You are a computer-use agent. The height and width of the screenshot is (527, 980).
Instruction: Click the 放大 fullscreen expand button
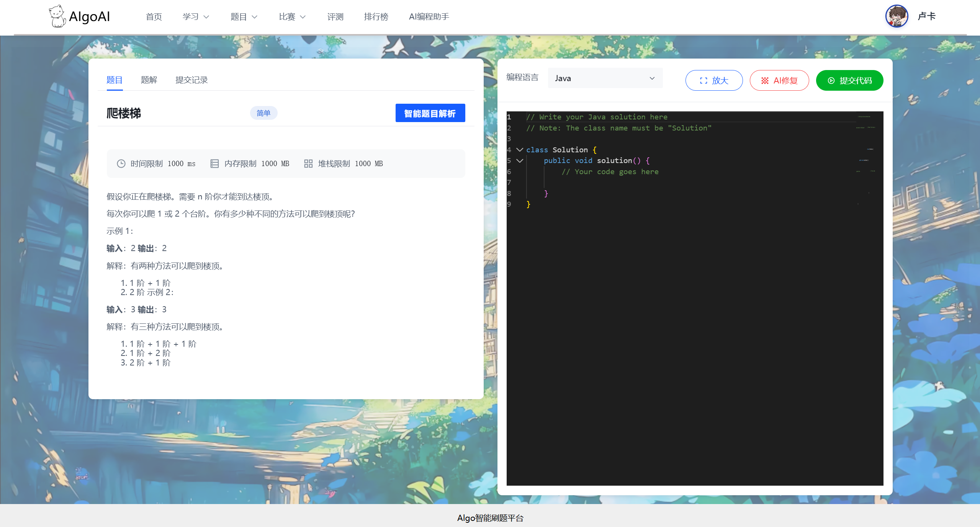714,80
